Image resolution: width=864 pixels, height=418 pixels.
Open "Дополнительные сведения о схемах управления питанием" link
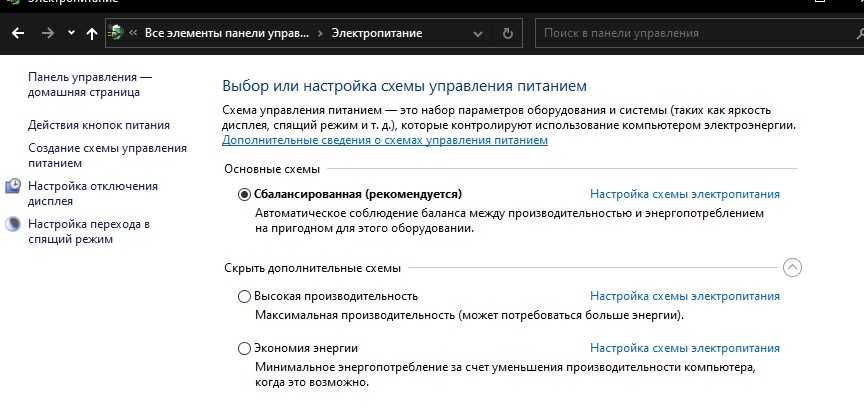pos(385,141)
